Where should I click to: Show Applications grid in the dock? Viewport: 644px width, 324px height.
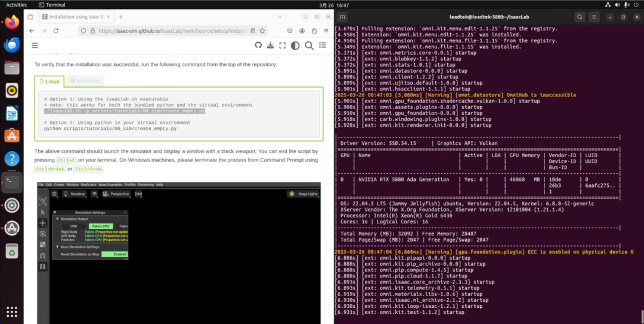pos(12,311)
